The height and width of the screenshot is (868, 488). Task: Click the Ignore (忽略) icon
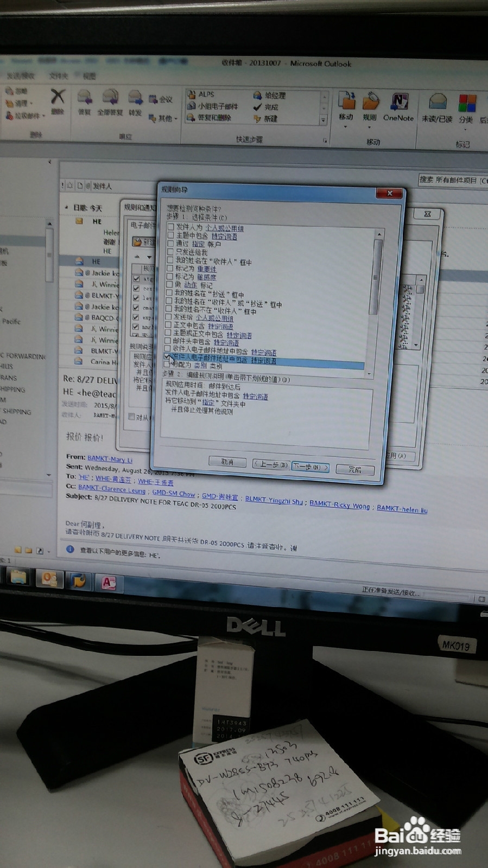[x=16, y=91]
